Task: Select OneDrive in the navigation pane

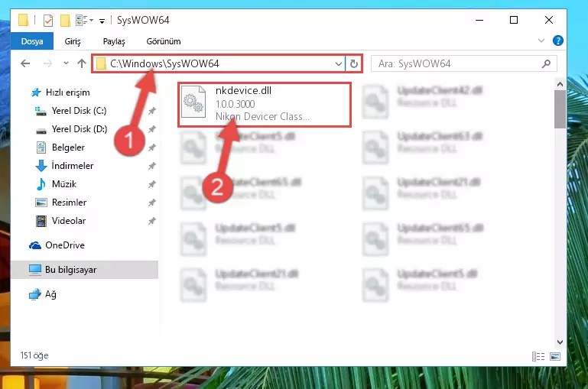Action: (x=64, y=245)
